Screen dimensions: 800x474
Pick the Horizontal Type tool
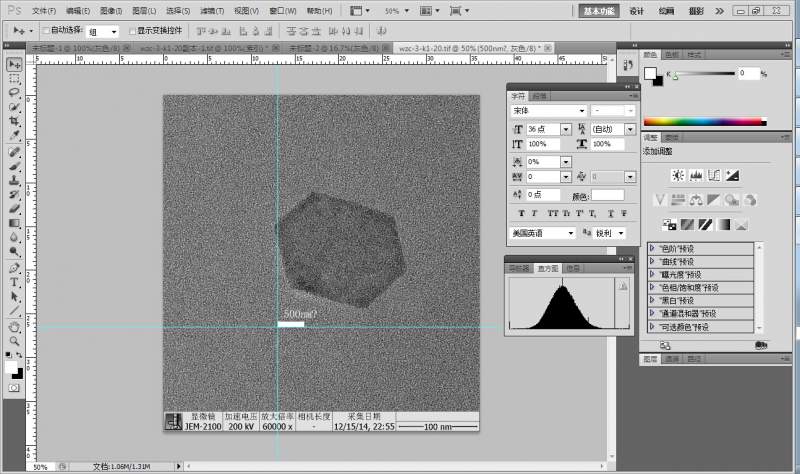click(x=15, y=283)
